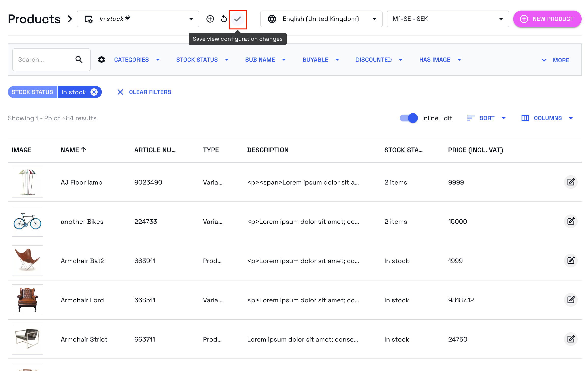Open the In stock view dropdown

coord(138,19)
